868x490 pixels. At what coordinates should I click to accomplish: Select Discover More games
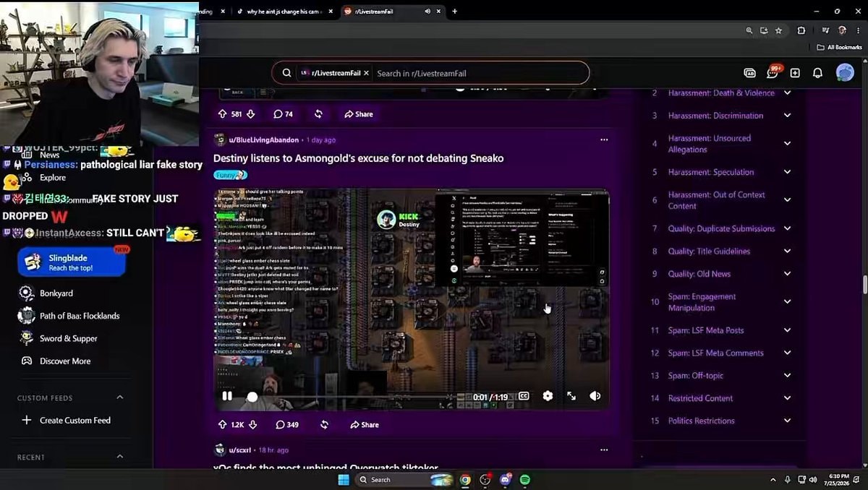tap(55, 361)
